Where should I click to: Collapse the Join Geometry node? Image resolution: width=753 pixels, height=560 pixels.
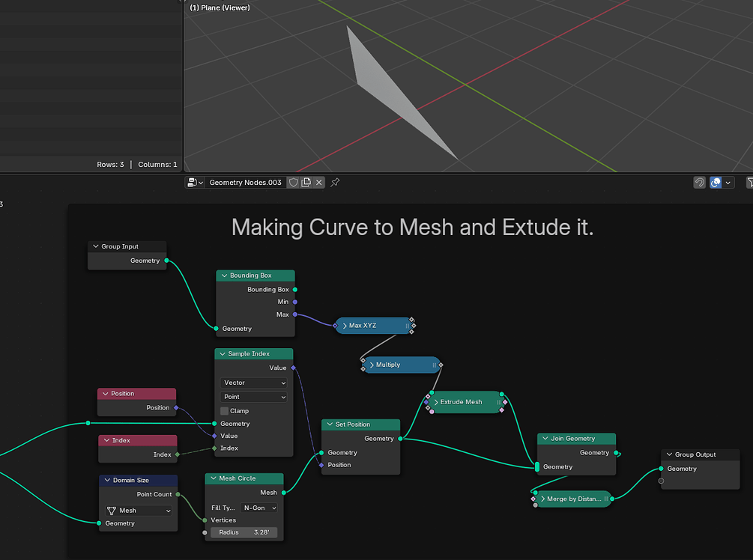[x=545, y=438]
